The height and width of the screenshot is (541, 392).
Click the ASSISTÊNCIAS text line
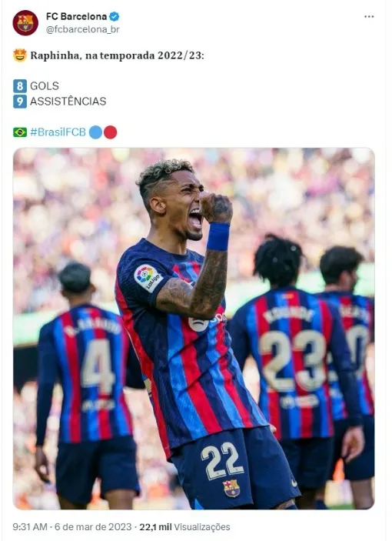(x=68, y=102)
